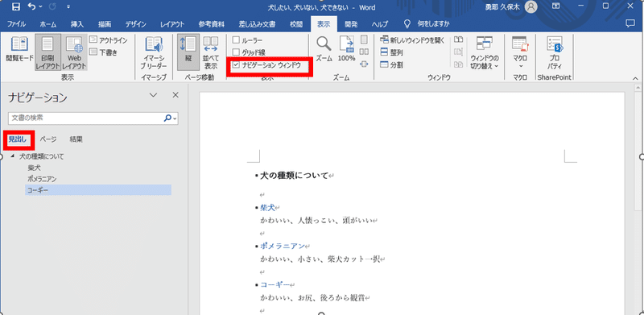Viewport: 644px width, 315px height.
Task: Jump to 柴犬 heading in navigation
Action: (x=35, y=168)
